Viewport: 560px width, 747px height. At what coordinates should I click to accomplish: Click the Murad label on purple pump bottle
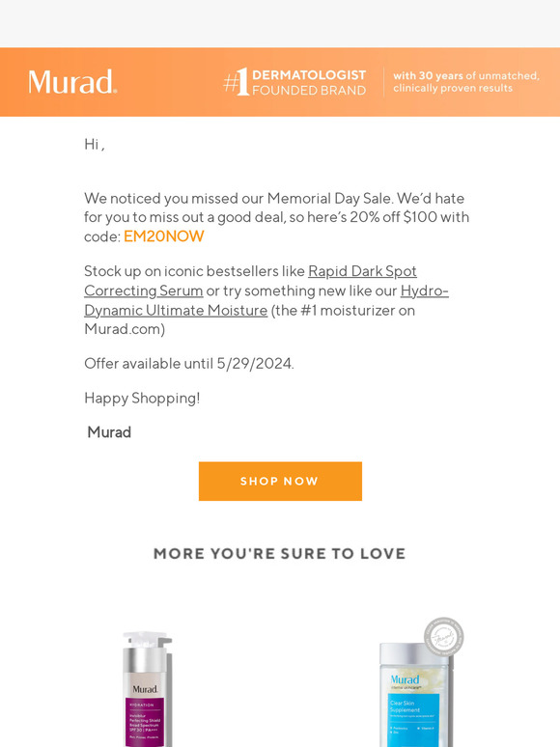[146, 689]
